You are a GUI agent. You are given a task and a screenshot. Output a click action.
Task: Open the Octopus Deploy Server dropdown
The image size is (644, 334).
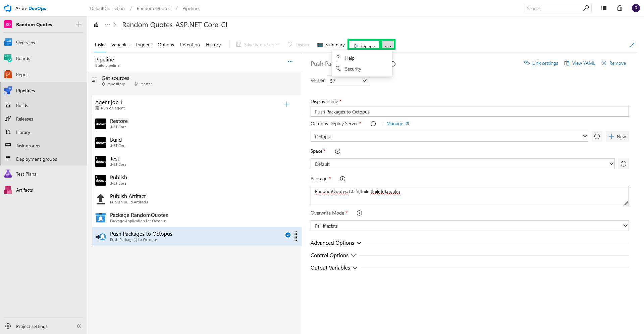pyautogui.click(x=449, y=136)
